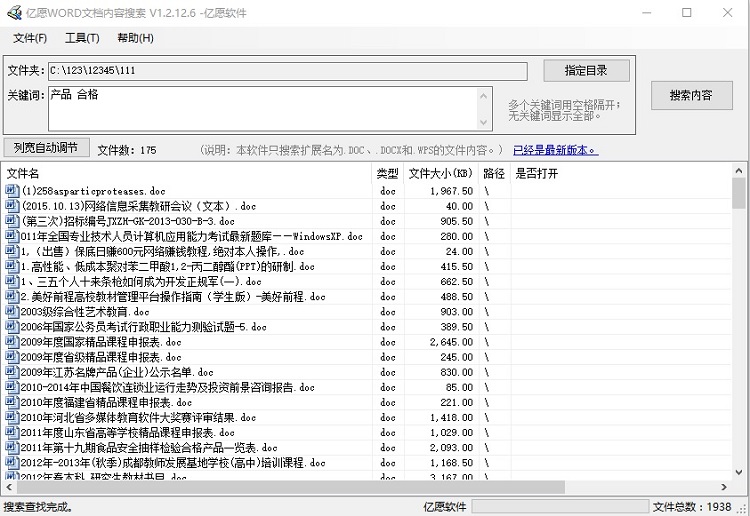Click doc icon of 2011年第十九期食品安全 file
Screen dimensions: 750x516
pos(11,448)
